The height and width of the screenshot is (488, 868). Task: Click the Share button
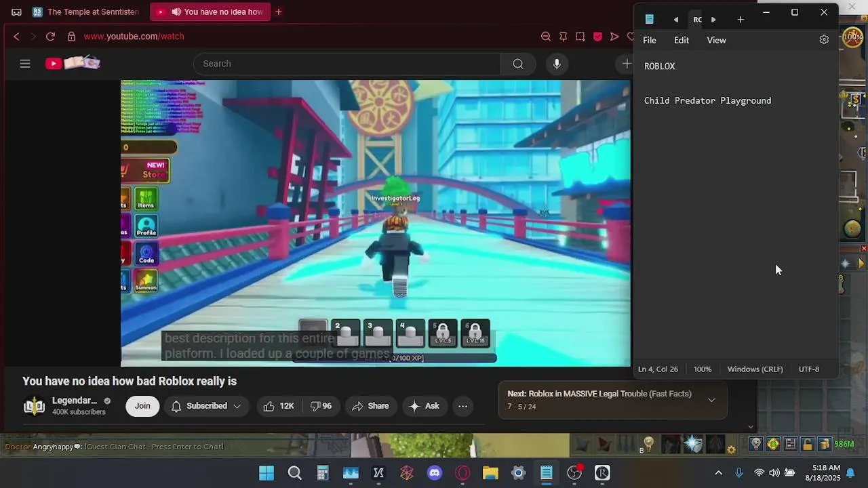point(370,406)
